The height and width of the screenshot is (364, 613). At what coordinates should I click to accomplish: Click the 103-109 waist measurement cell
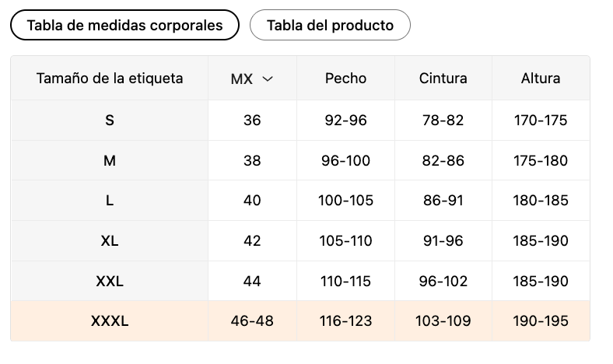[443, 321]
